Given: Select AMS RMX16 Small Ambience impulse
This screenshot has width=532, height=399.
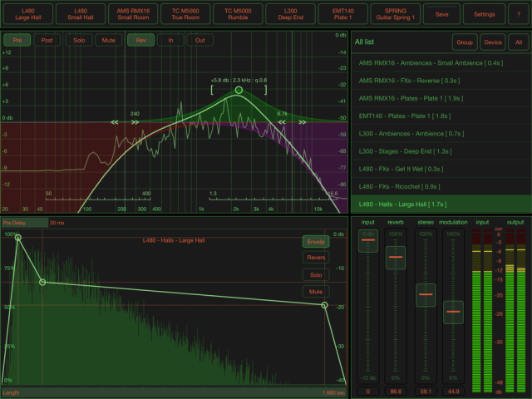Looking at the screenshot, I should click(x=441, y=63).
